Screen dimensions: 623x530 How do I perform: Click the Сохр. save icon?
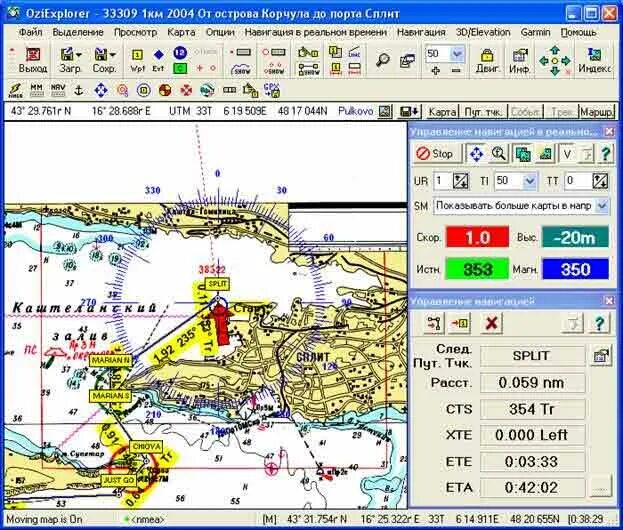(x=101, y=54)
